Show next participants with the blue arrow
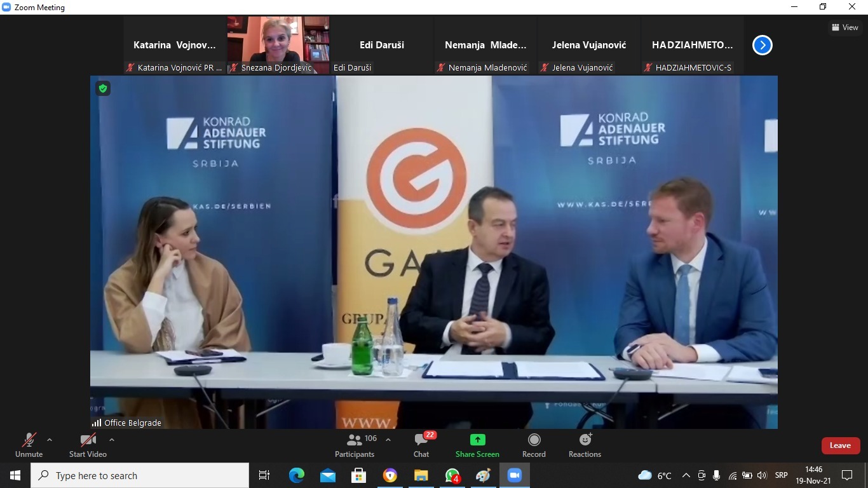Screen dimensions: 868x488 pyautogui.click(x=762, y=45)
